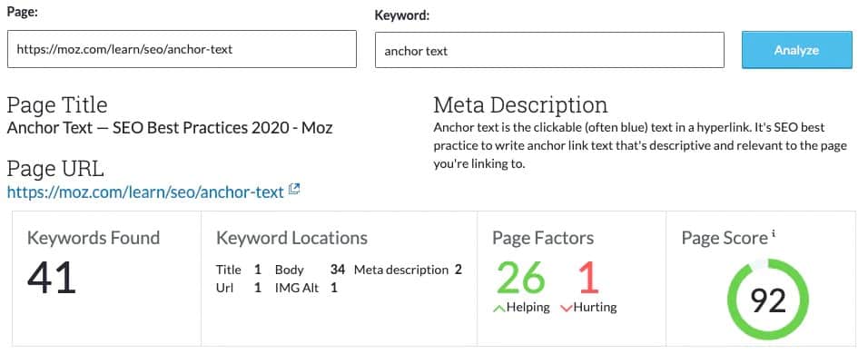Image resolution: width=868 pixels, height=354 pixels.
Task: Focus the Keyword input field
Action: tap(549, 50)
